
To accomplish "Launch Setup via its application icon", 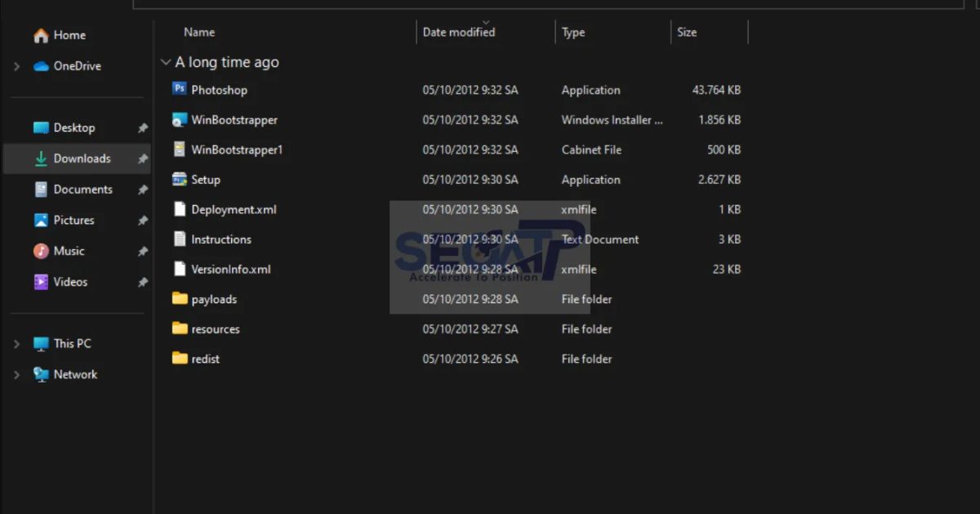I will (x=179, y=179).
